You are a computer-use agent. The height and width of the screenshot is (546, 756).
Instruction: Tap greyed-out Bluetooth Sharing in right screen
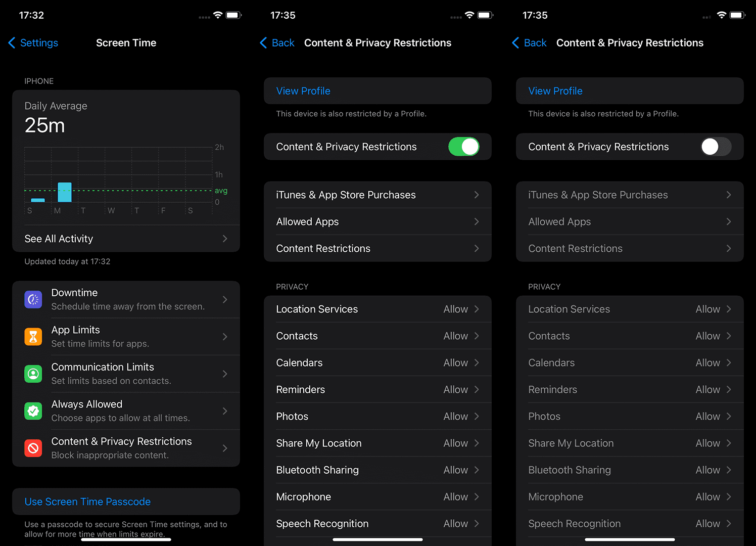[630, 470]
